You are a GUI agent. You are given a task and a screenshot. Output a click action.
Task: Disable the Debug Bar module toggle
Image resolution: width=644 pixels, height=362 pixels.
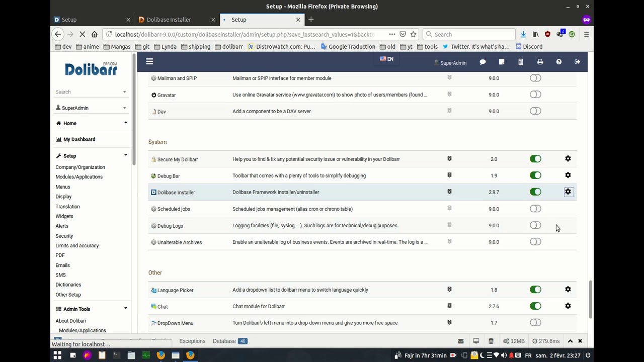pos(535,175)
